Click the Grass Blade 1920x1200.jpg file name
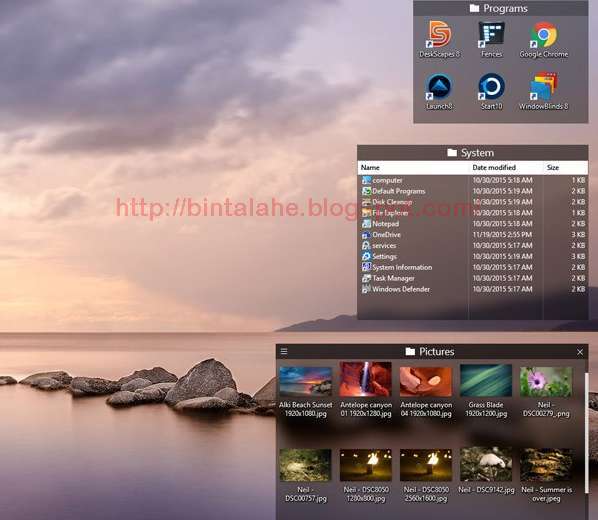The height and width of the screenshot is (520, 598). [x=486, y=409]
